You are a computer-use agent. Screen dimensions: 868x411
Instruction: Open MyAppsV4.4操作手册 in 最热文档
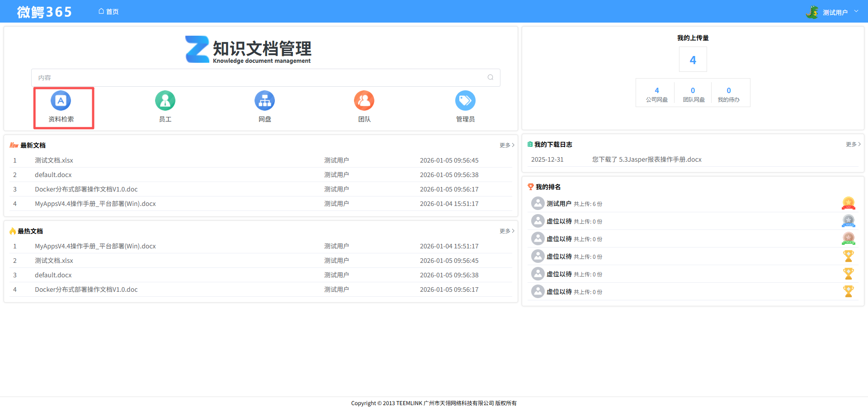(95, 246)
